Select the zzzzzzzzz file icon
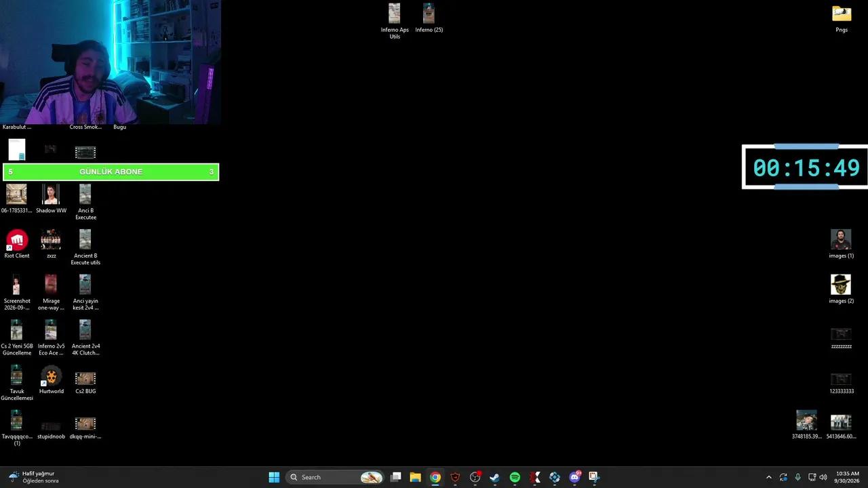 [841, 338]
